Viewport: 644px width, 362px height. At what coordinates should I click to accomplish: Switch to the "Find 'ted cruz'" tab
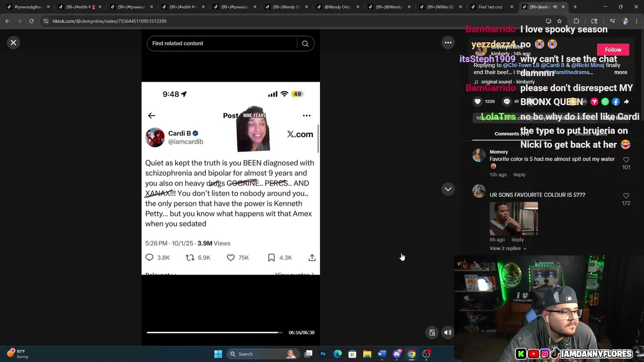[493, 7]
